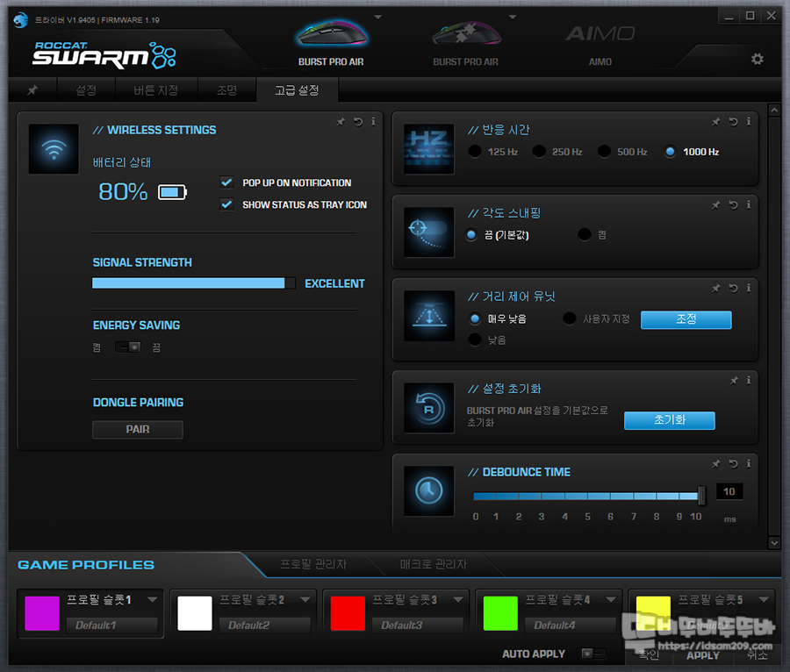Show info for 반응 시간 panel
The image size is (790, 672).
pyautogui.click(x=749, y=122)
